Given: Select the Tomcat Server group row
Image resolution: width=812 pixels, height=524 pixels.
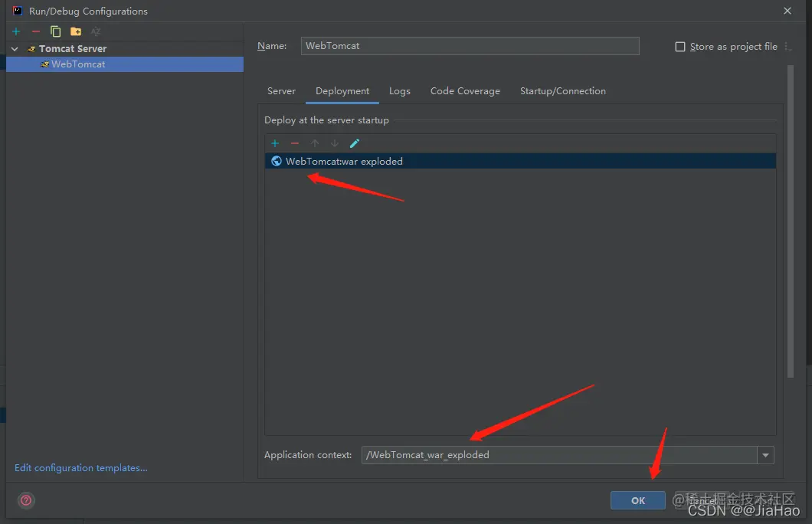Looking at the screenshot, I should (x=124, y=49).
